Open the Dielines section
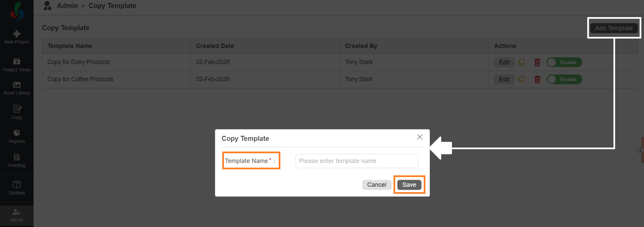The height and width of the screenshot is (227, 644). pos(17,188)
